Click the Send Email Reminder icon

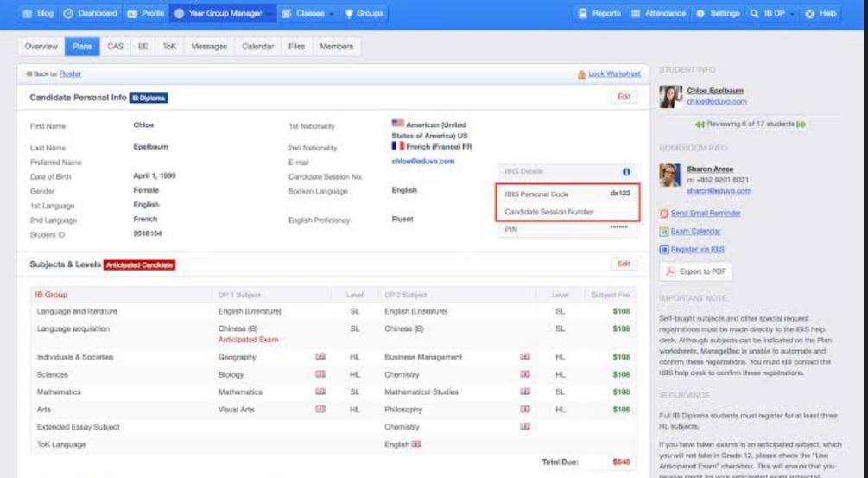coord(664,213)
